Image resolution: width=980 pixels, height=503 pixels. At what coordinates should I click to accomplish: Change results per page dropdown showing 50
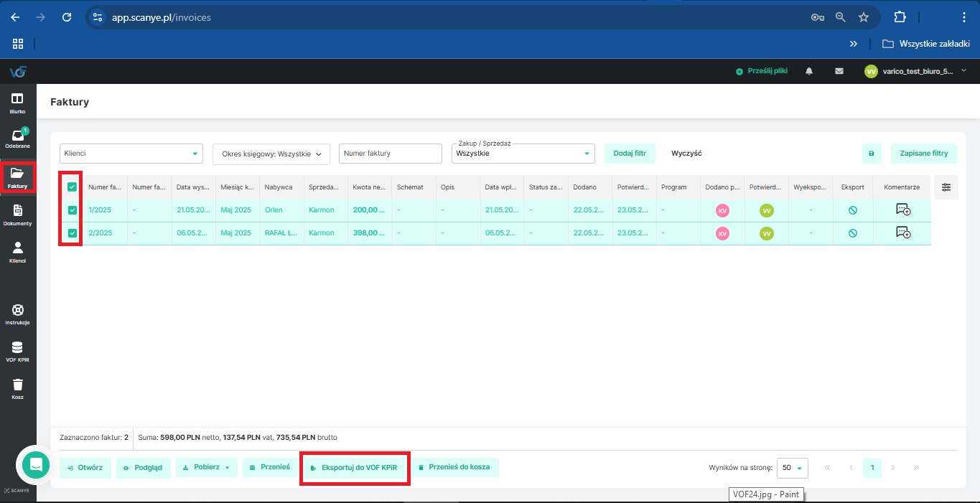pos(793,468)
